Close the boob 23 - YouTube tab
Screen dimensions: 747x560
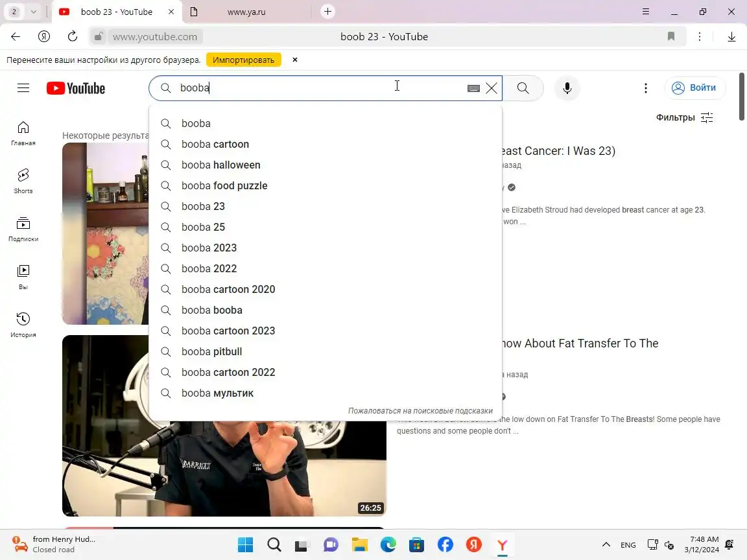(171, 12)
